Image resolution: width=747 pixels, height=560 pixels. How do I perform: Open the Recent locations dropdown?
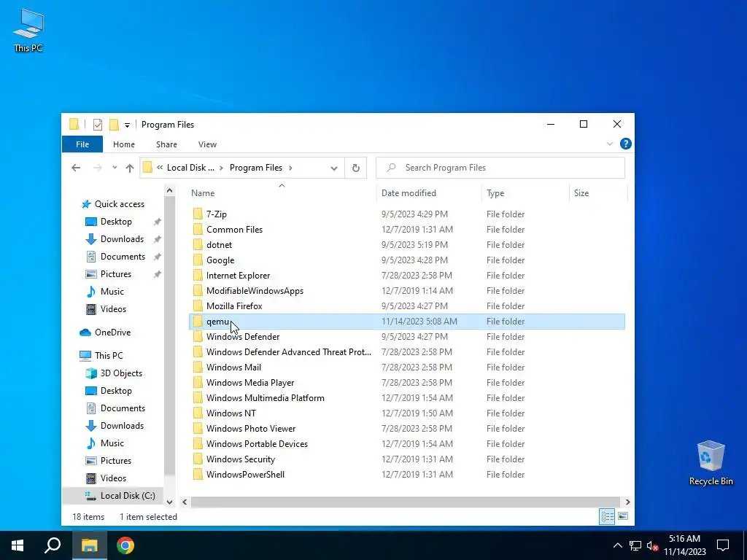(x=115, y=168)
